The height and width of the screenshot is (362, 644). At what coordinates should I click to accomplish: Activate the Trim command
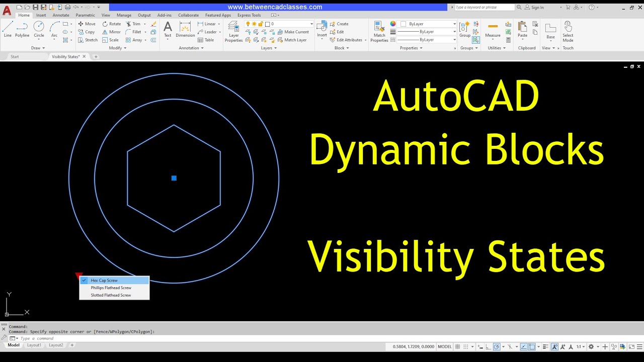[x=133, y=24]
